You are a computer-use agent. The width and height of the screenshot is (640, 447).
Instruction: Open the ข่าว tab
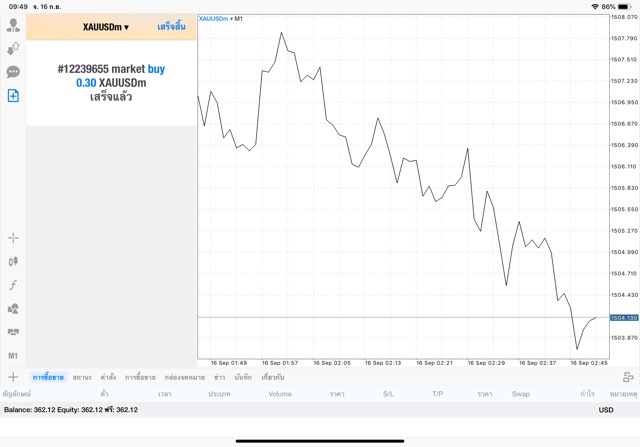point(219,377)
